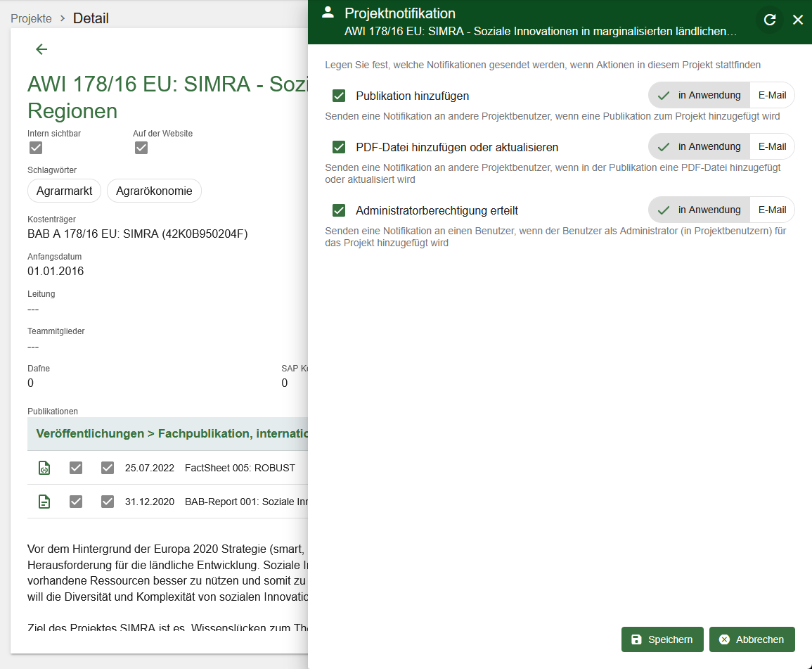Select in Anwendung for PDF-Datei hinzufügen
The height and width of the screenshot is (669, 812).
click(699, 146)
